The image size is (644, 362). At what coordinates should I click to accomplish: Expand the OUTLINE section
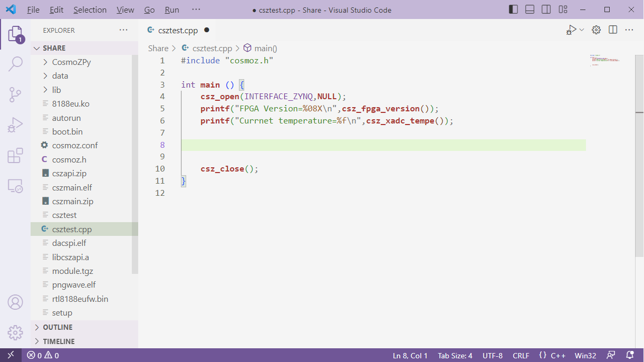coord(57,327)
